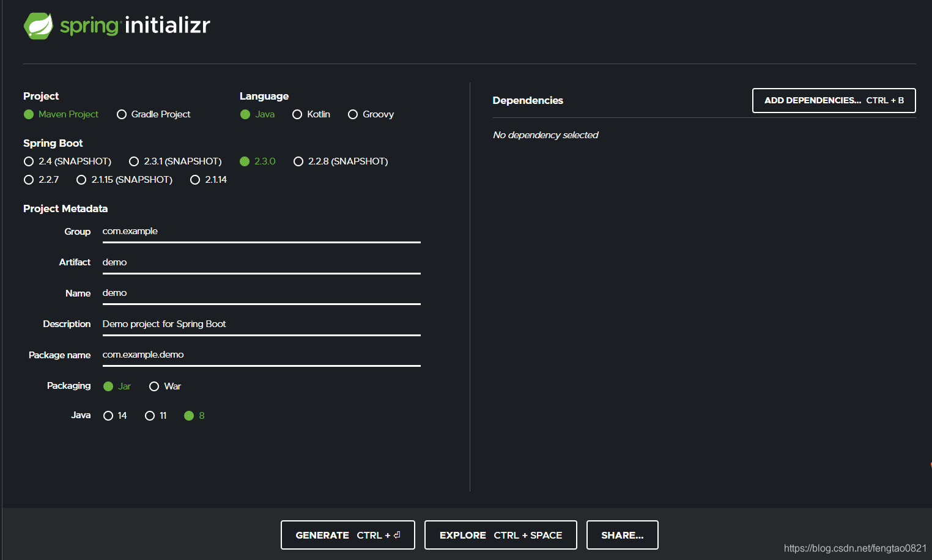Screen dimensions: 932x560
Task: Select Java version 11
Action: 156,416
